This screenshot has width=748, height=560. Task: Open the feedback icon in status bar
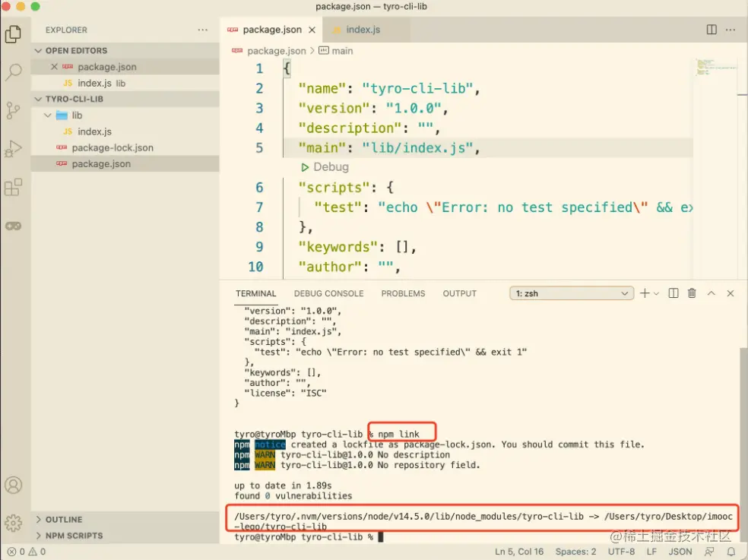[709, 552]
